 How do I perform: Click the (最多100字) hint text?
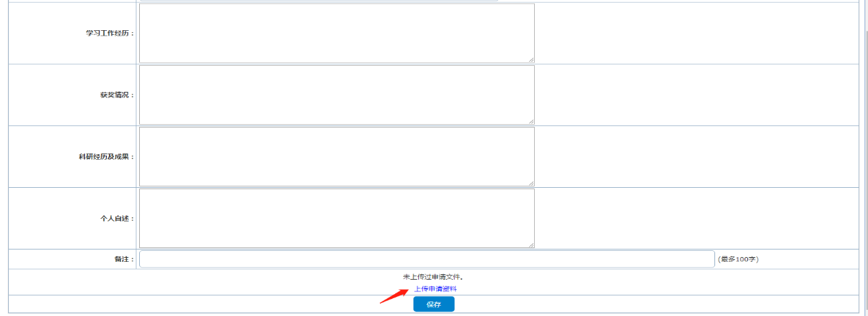738,259
